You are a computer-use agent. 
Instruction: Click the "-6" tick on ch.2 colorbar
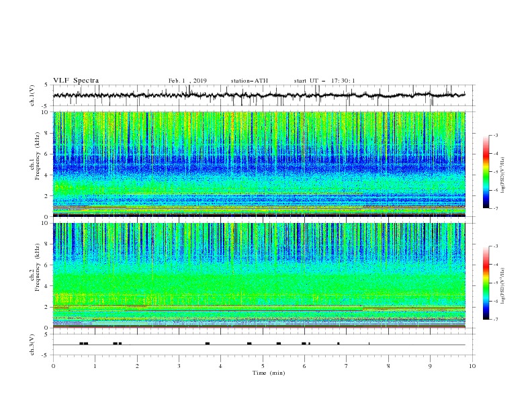pyautogui.click(x=495, y=301)
